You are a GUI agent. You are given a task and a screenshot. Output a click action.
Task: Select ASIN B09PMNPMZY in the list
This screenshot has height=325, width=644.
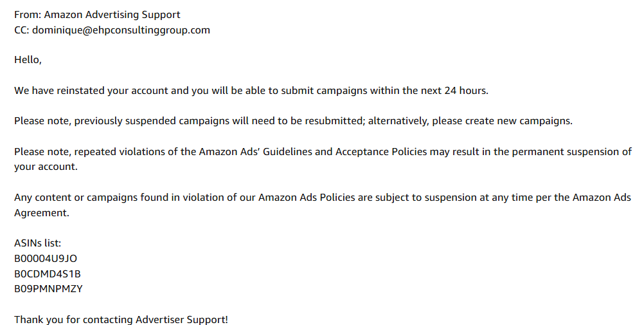click(x=48, y=289)
